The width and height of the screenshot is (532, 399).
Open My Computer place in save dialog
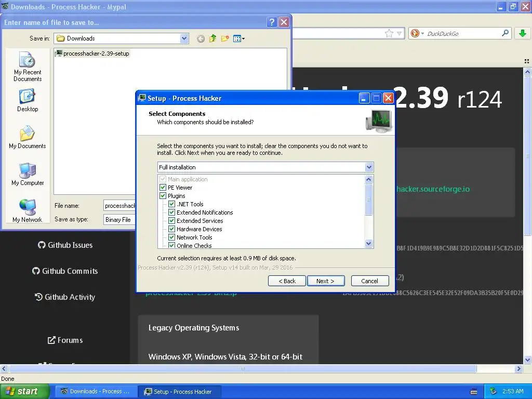click(28, 175)
